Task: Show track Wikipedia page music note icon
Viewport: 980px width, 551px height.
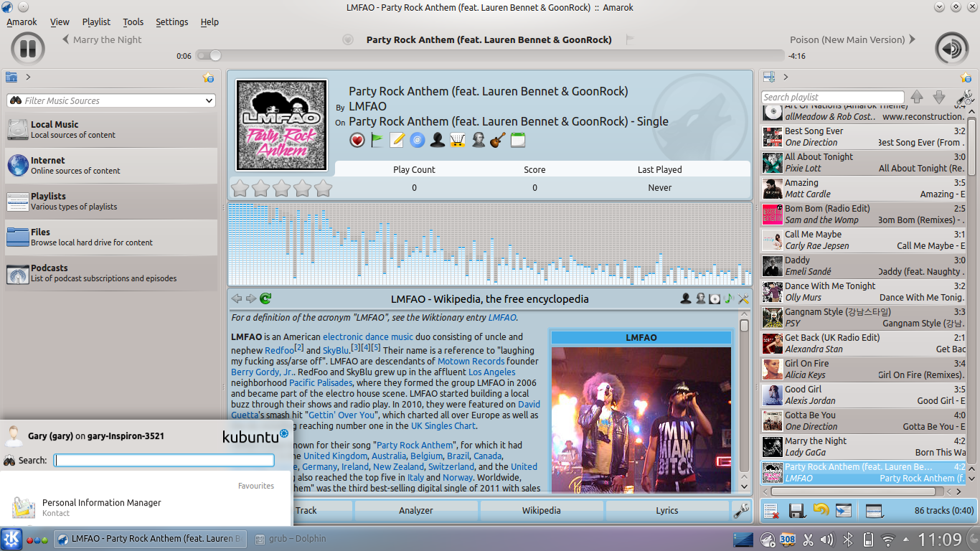Action: (729, 298)
